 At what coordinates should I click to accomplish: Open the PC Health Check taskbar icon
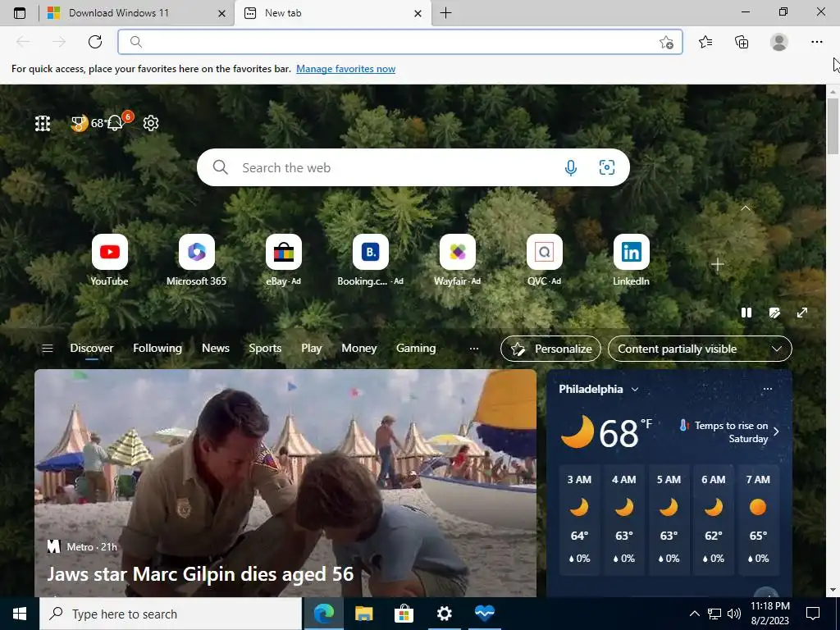pyautogui.click(x=484, y=614)
